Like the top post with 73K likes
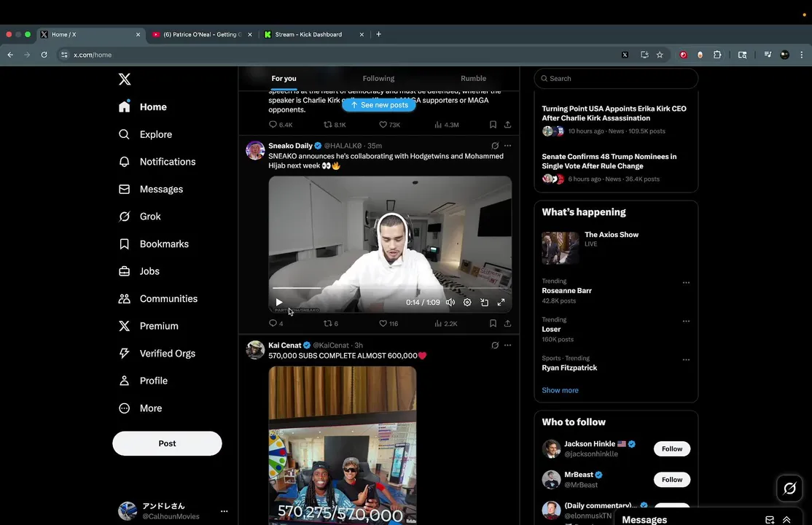 389,125
